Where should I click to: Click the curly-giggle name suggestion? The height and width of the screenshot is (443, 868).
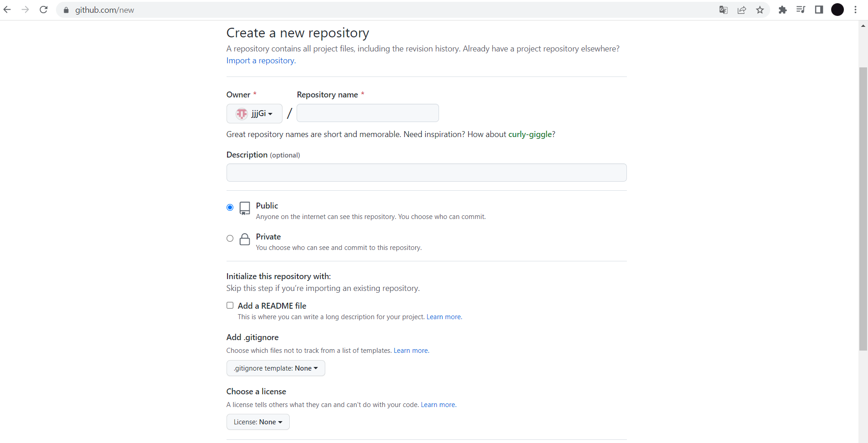(x=531, y=134)
